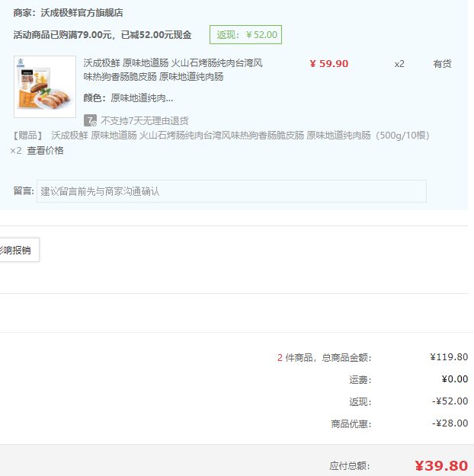Click the partially visible 影响报销 button
474x476 pixels.
click(x=19, y=250)
